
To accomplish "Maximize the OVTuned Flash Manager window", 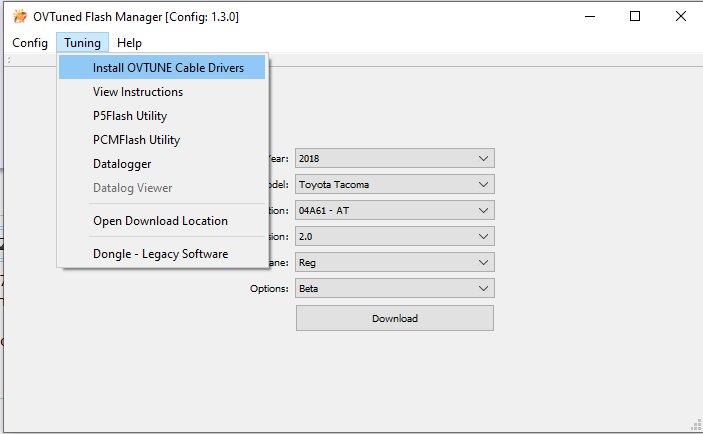I will [635, 17].
